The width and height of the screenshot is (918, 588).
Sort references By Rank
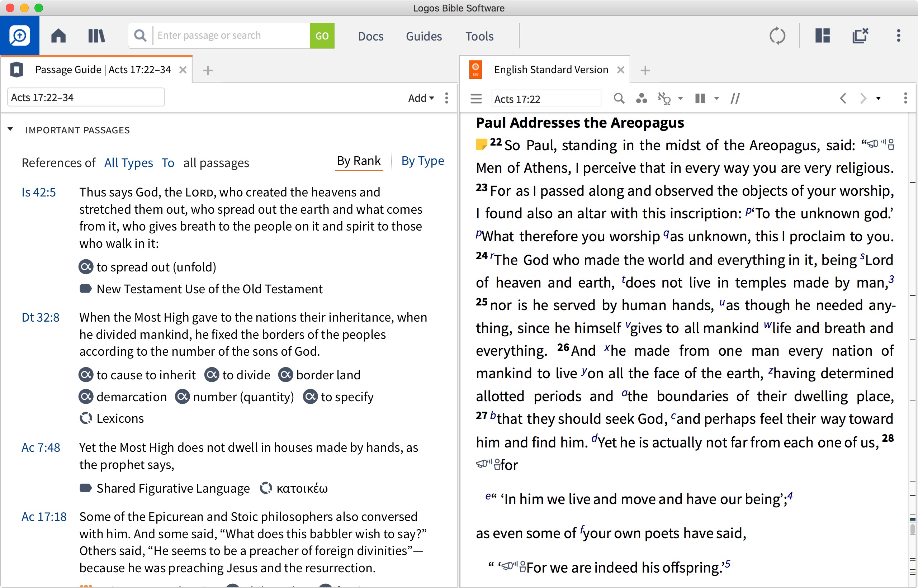click(358, 161)
